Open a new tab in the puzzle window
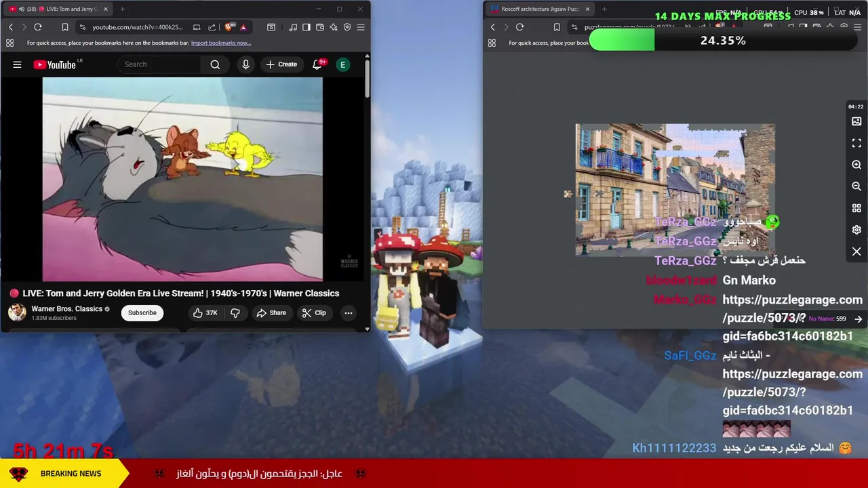This screenshot has height=488, width=868. (x=604, y=9)
